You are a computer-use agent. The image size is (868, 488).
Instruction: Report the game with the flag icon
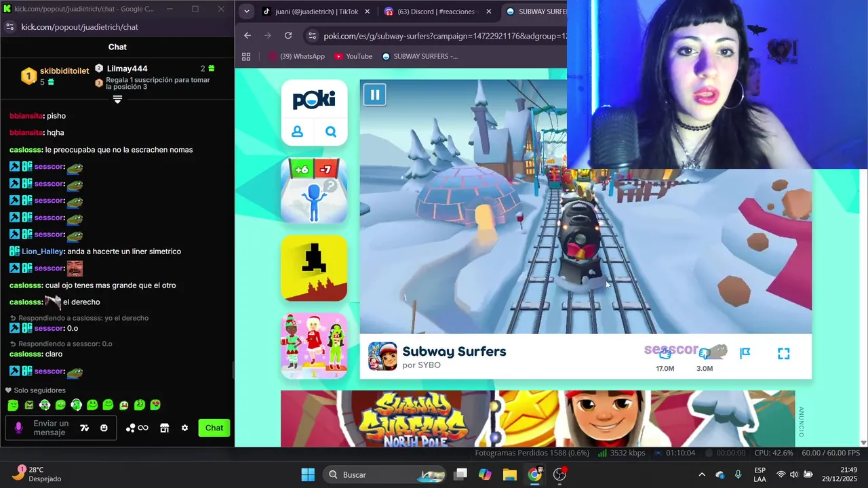click(745, 353)
